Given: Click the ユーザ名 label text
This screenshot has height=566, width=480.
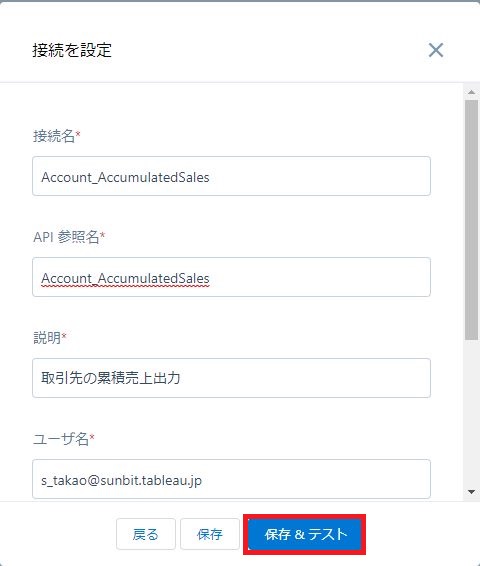Looking at the screenshot, I should (x=61, y=439).
